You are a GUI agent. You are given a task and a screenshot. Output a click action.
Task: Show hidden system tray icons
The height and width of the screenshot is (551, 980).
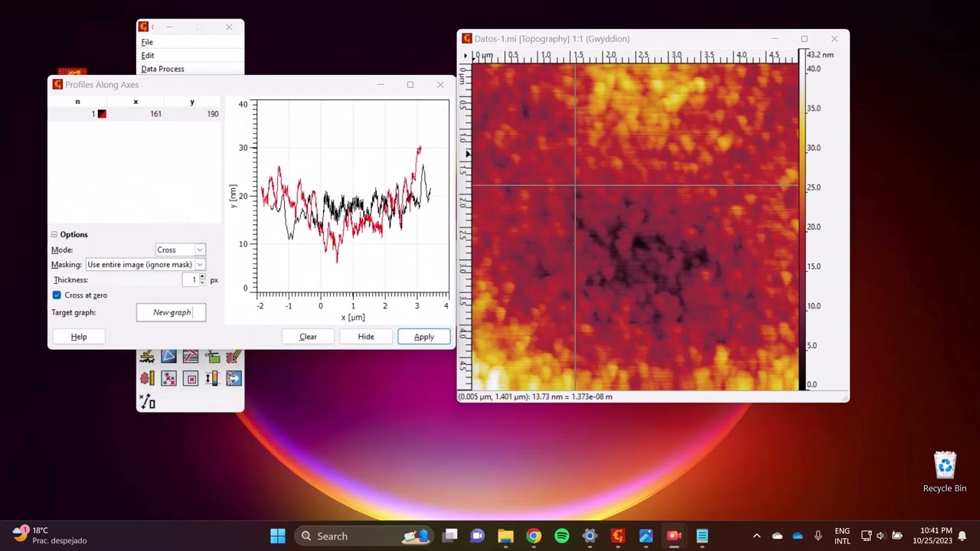coord(756,536)
